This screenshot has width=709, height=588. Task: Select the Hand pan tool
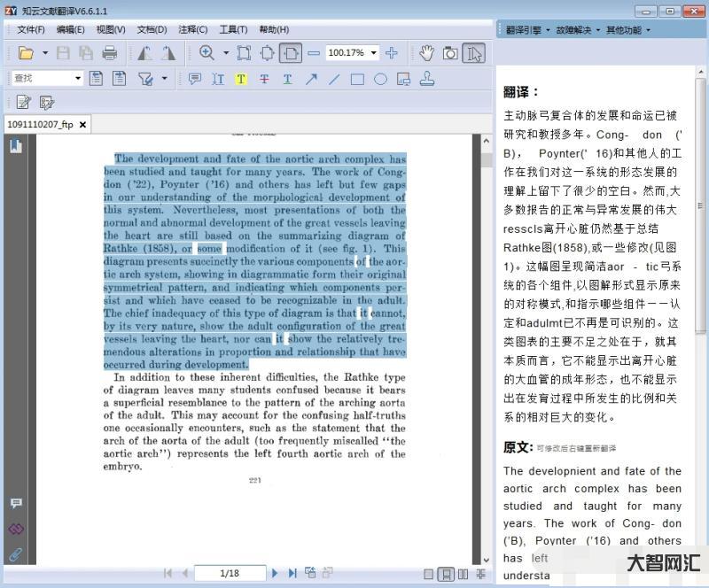point(427,53)
